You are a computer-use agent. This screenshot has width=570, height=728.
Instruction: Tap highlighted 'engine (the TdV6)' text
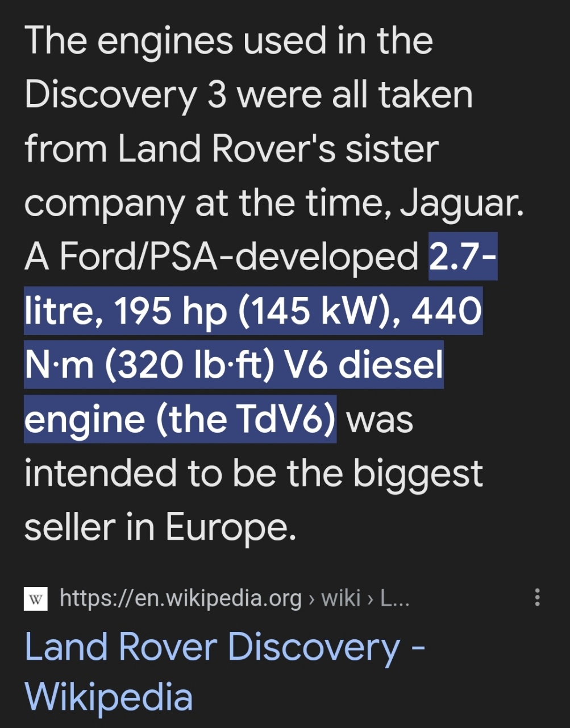(x=180, y=419)
